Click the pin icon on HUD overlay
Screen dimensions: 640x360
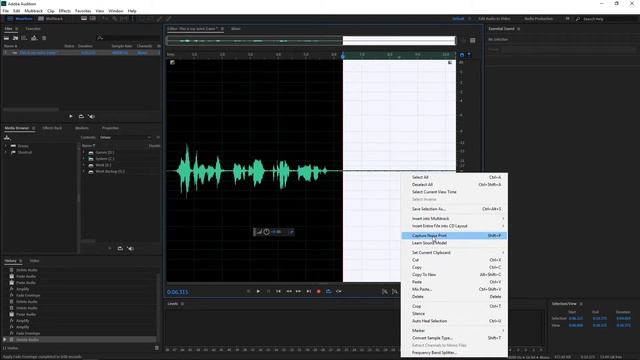[x=291, y=232]
